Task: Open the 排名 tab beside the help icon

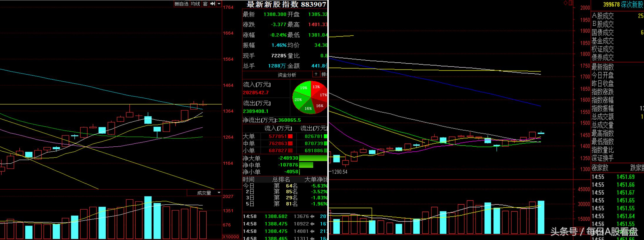Action: 324,75
